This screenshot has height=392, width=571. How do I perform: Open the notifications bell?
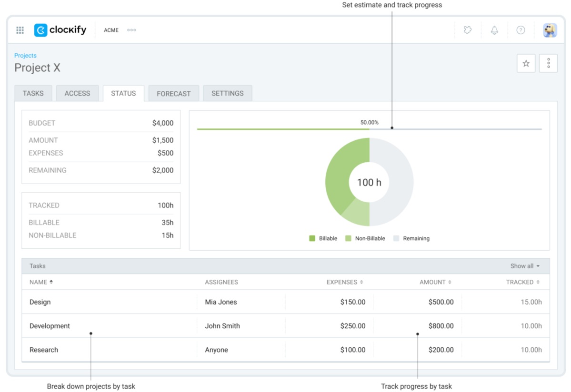click(x=494, y=30)
